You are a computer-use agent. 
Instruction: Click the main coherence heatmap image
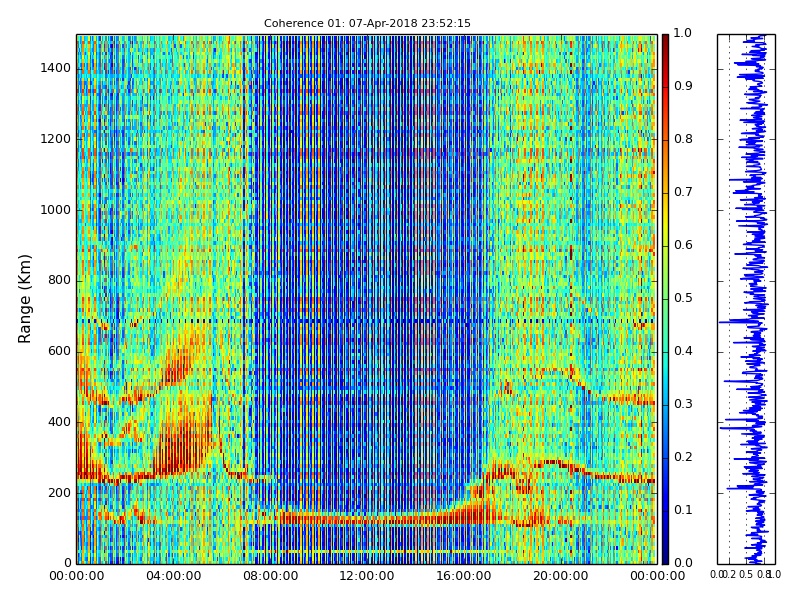(x=367, y=299)
